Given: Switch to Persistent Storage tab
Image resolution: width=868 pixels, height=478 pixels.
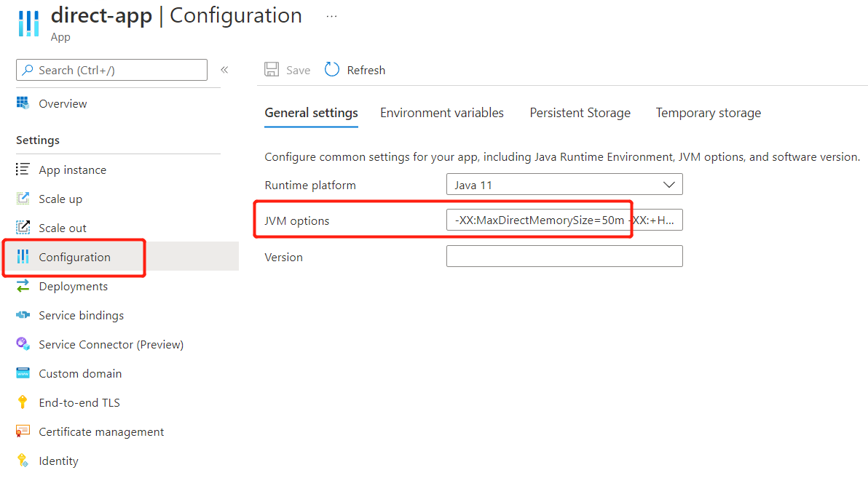Looking at the screenshot, I should [580, 113].
